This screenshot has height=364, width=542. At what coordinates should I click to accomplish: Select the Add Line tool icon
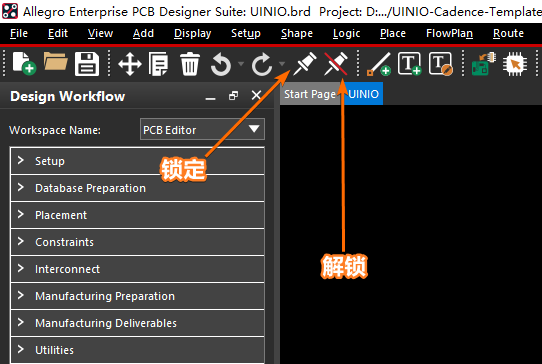(x=379, y=64)
